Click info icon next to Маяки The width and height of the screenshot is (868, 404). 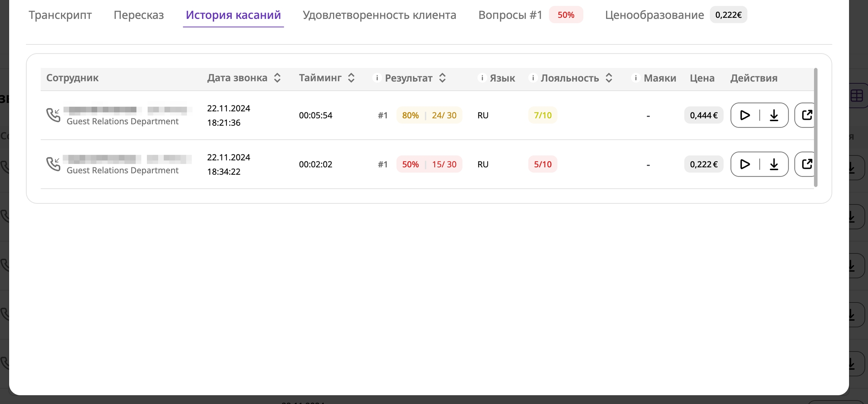(636, 78)
